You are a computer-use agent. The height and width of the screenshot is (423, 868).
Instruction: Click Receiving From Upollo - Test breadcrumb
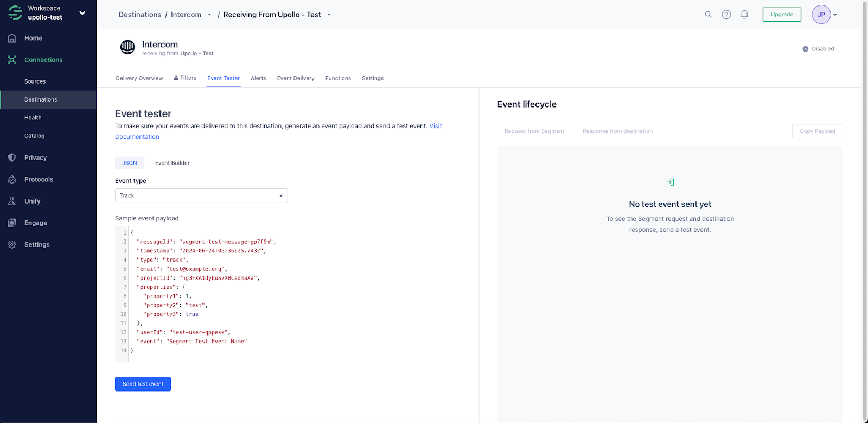click(x=272, y=15)
